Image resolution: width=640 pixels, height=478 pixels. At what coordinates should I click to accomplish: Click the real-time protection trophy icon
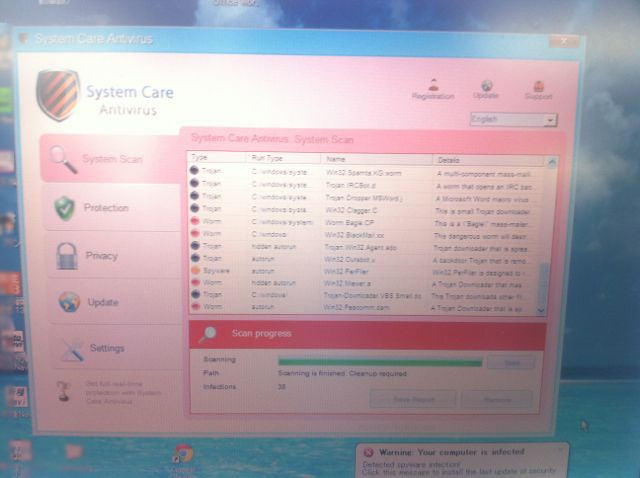(x=62, y=390)
